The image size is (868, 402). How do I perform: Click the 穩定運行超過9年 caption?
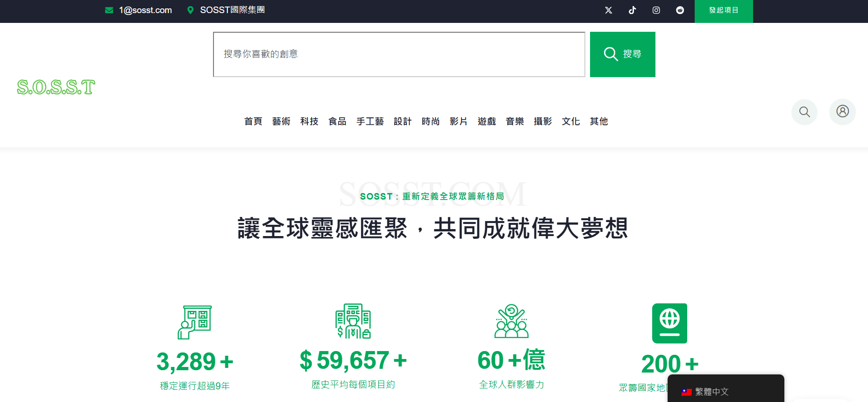195,386
